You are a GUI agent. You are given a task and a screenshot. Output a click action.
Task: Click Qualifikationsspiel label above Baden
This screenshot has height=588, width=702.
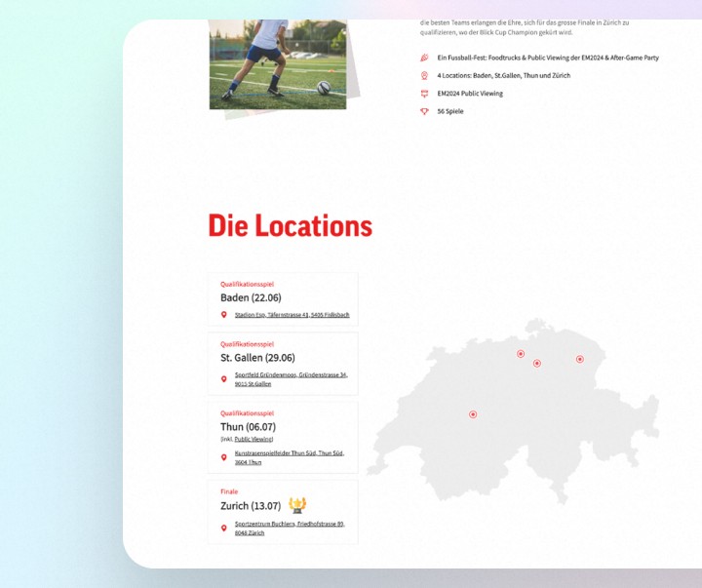click(x=247, y=284)
